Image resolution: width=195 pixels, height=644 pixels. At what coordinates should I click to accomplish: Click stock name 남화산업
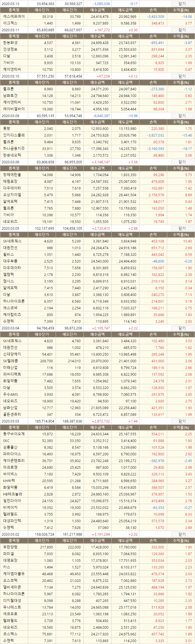[10, 408]
